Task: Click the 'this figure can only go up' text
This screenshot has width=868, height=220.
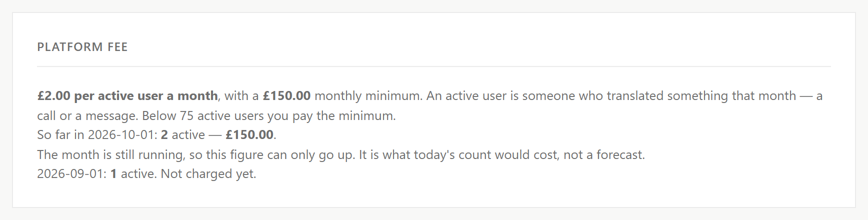Action: coord(280,154)
